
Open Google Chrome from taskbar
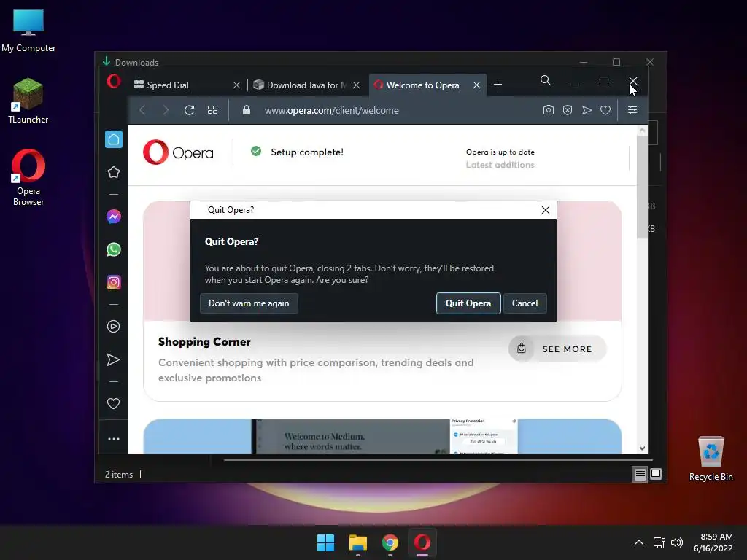(x=390, y=542)
